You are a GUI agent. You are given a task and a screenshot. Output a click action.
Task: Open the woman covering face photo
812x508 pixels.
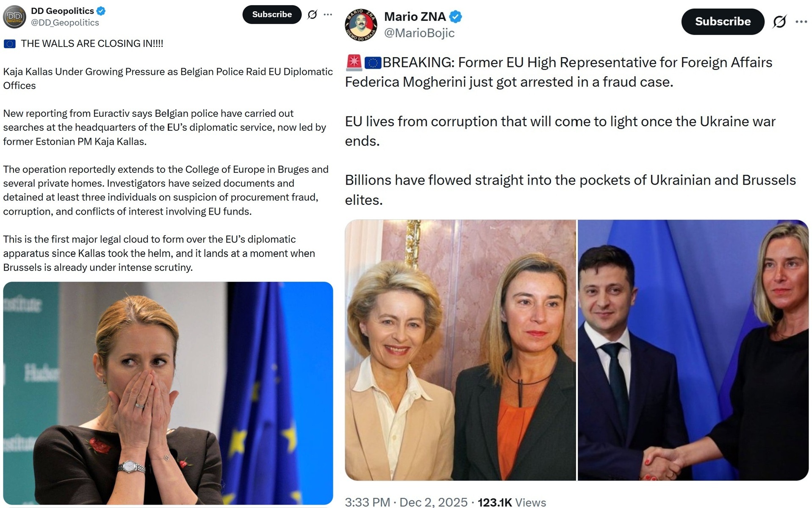(168, 392)
